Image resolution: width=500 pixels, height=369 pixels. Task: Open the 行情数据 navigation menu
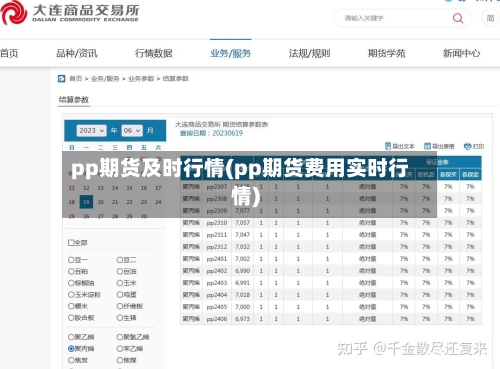coord(154,53)
